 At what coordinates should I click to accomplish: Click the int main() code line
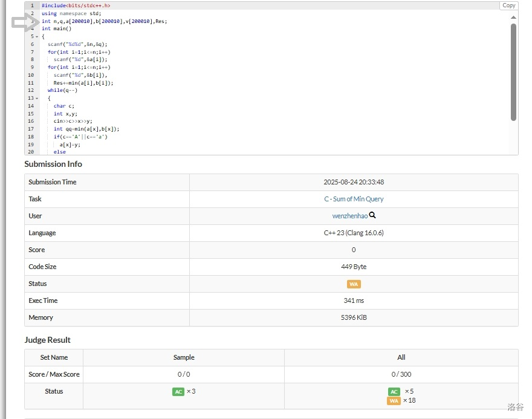click(x=56, y=28)
